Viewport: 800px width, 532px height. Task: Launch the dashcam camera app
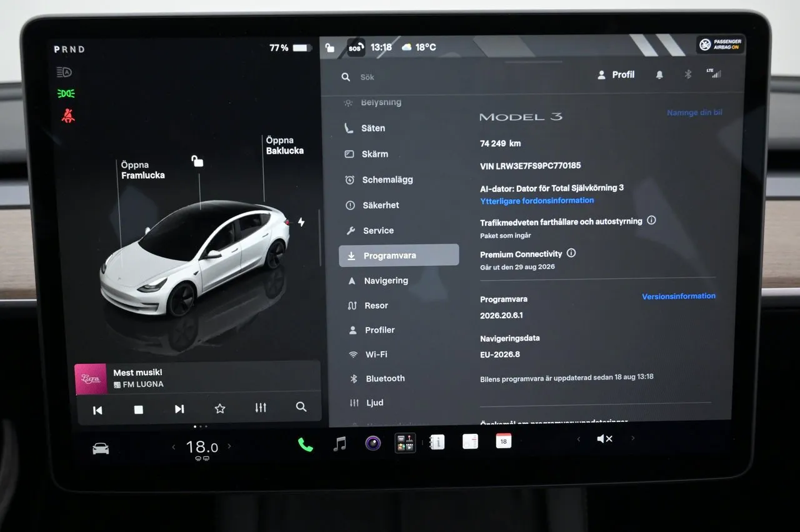(x=373, y=443)
